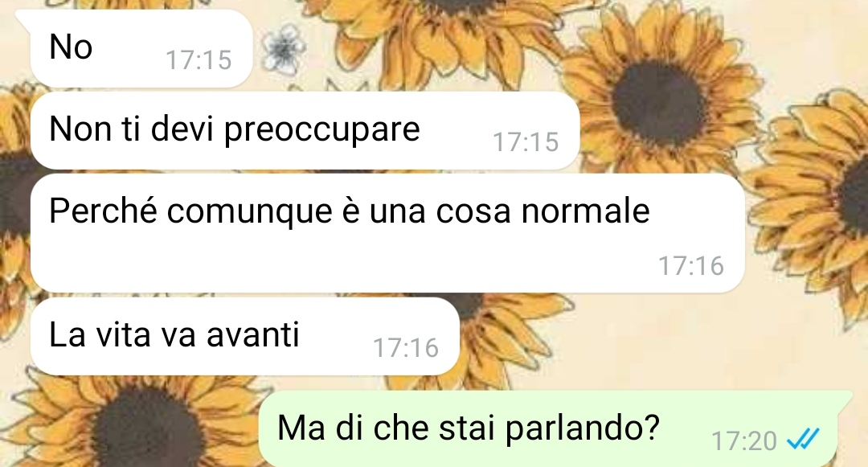The height and width of the screenshot is (467, 868).
Task: Select the 'Ma di che stai parlando?' sent message
Action: [x=548, y=429]
